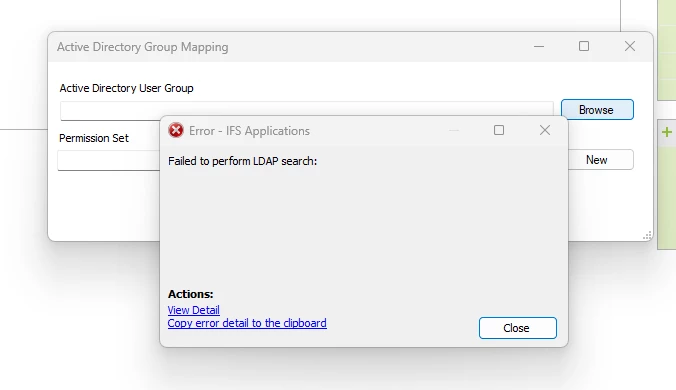Image resolution: width=676 pixels, height=390 pixels.
Task: Maximize the Active Directory Group Mapping window
Action: [x=584, y=46]
